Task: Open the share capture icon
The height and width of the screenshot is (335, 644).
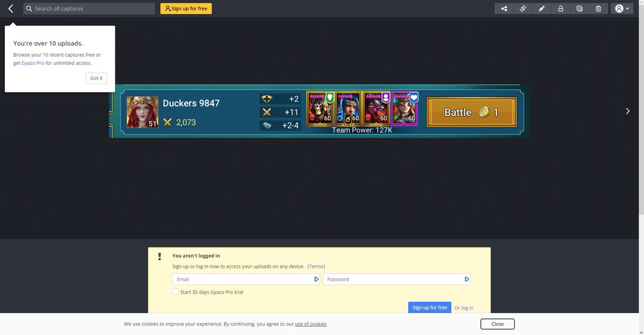Action: (504, 9)
